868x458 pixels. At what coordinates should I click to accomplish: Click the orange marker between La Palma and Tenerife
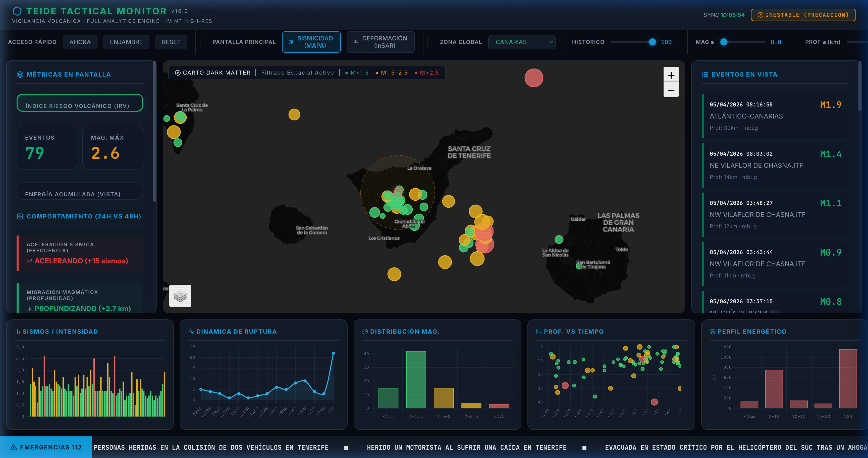pyautogui.click(x=294, y=114)
